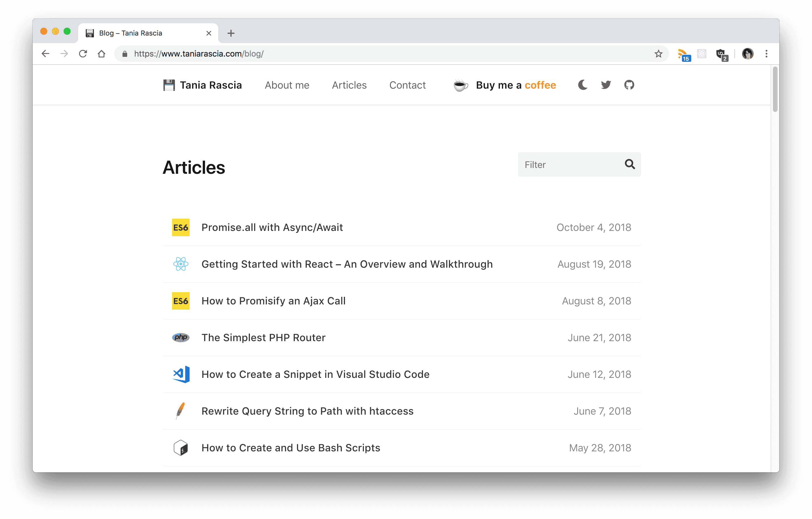Image resolution: width=812 pixels, height=519 pixels.
Task: Go to the About me page
Action: coord(287,85)
